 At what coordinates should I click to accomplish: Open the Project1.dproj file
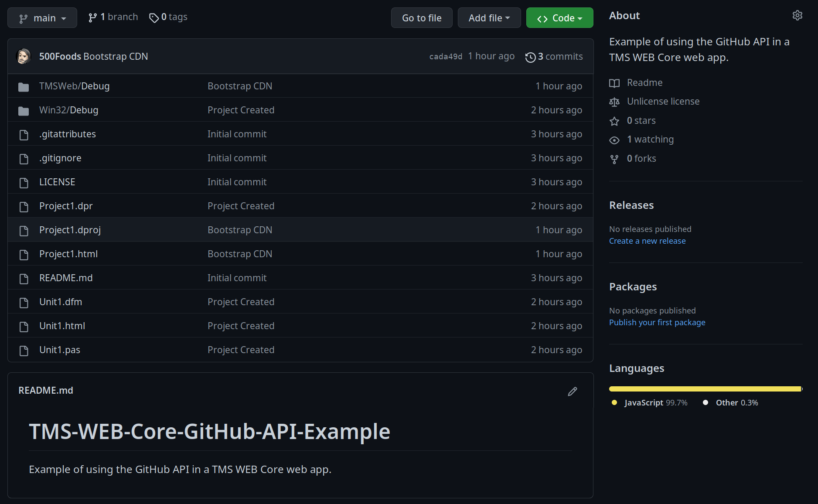[70, 230]
